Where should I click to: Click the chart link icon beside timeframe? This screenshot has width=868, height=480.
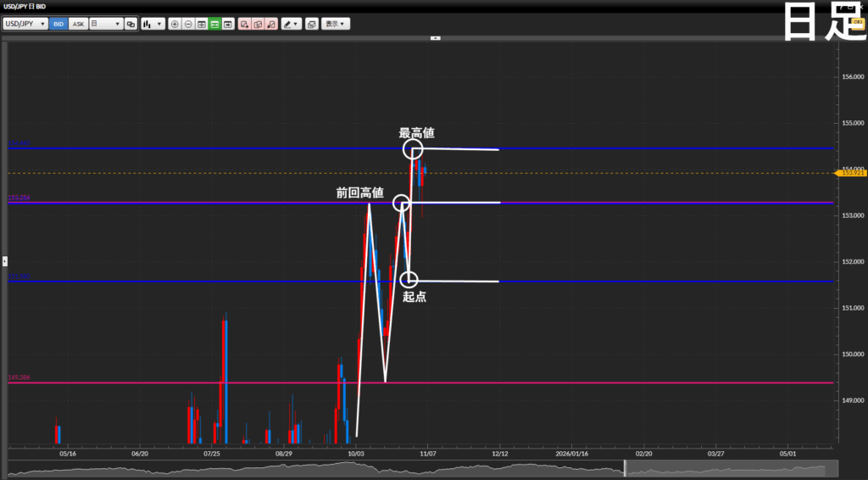[x=131, y=25]
